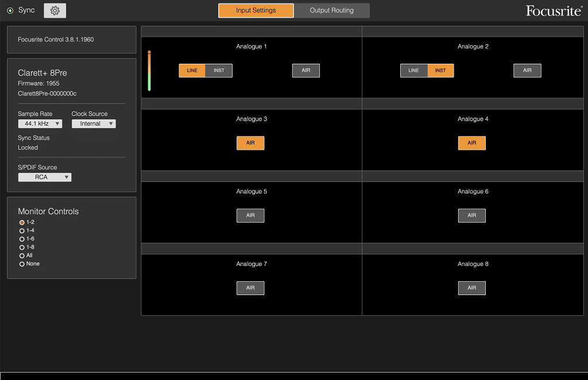
Task: Set Analogue 1 to LINE
Action: (x=192, y=71)
